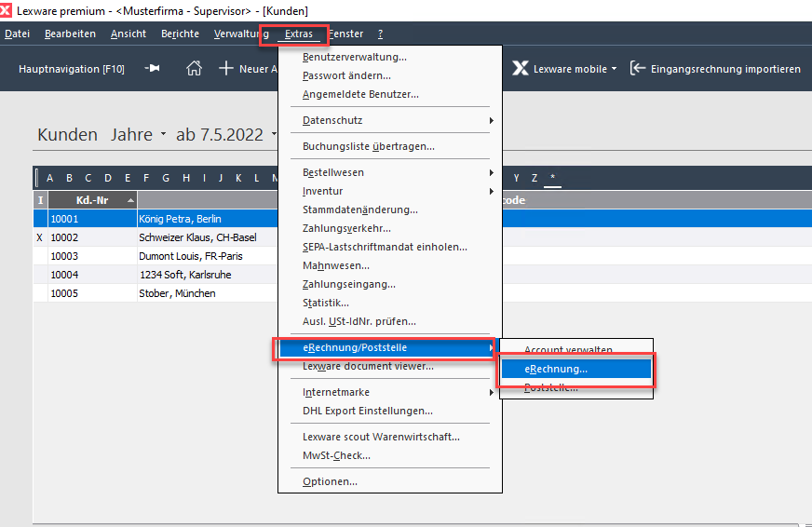Select eRechnung/Poststelle menu entry
Viewport: 812px width, 527px height.
pos(387,348)
